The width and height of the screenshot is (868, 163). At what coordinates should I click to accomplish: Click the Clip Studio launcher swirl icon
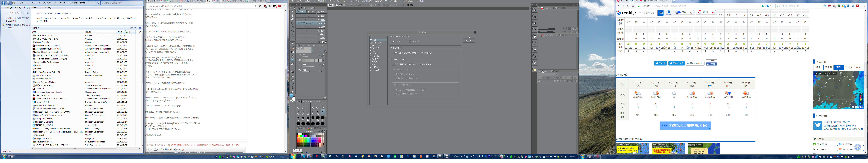coord(331,5)
